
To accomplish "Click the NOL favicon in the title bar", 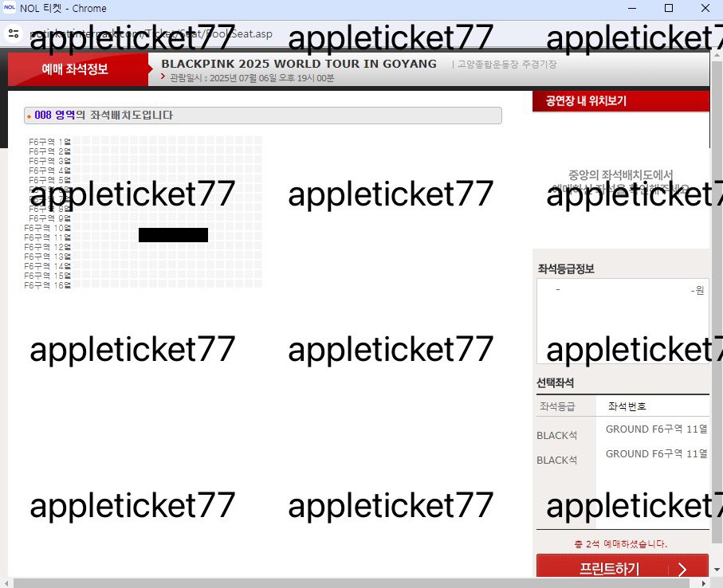I will (x=10, y=8).
